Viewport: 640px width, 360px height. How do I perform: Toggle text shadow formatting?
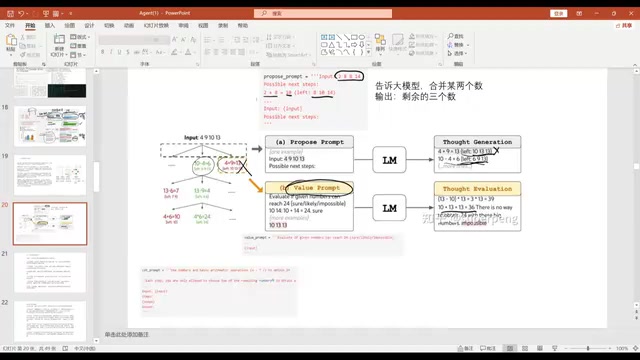128,52
